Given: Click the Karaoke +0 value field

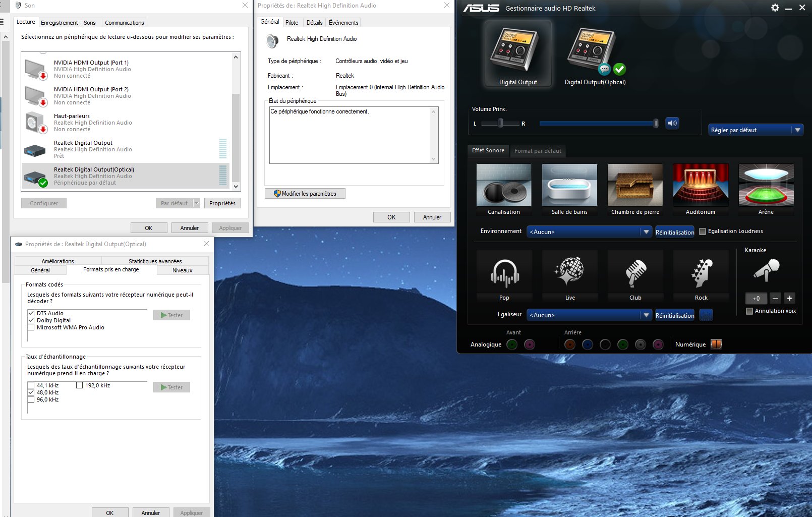Looking at the screenshot, I should [756, 298].
